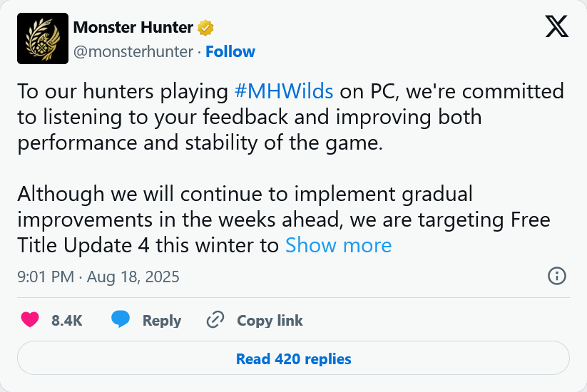Select the Copy link text

270,321
